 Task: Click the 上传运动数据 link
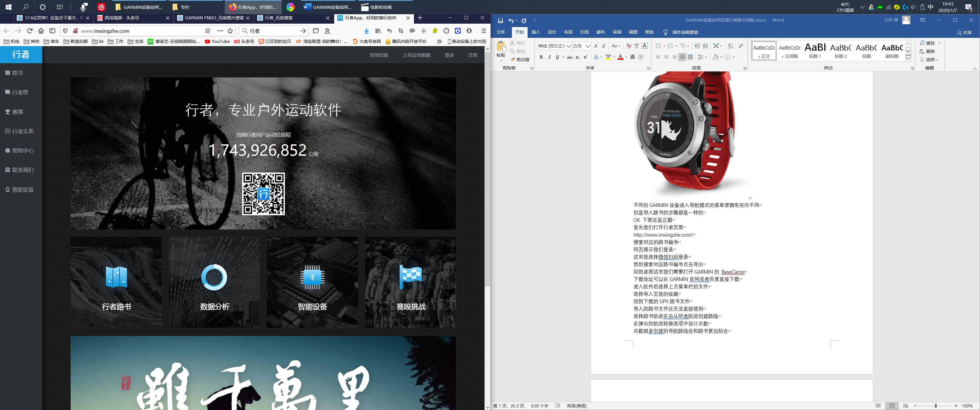point(416,55)
